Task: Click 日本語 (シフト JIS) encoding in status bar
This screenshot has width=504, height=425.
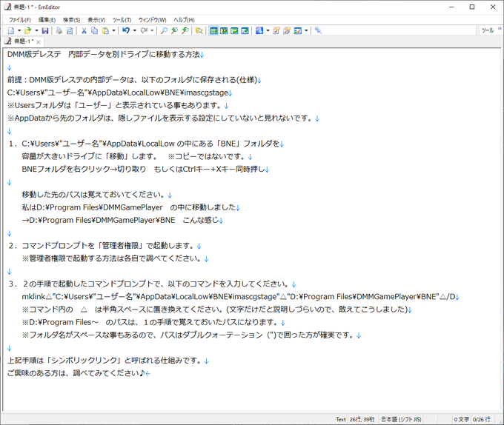Action: (x=401, y=419)
